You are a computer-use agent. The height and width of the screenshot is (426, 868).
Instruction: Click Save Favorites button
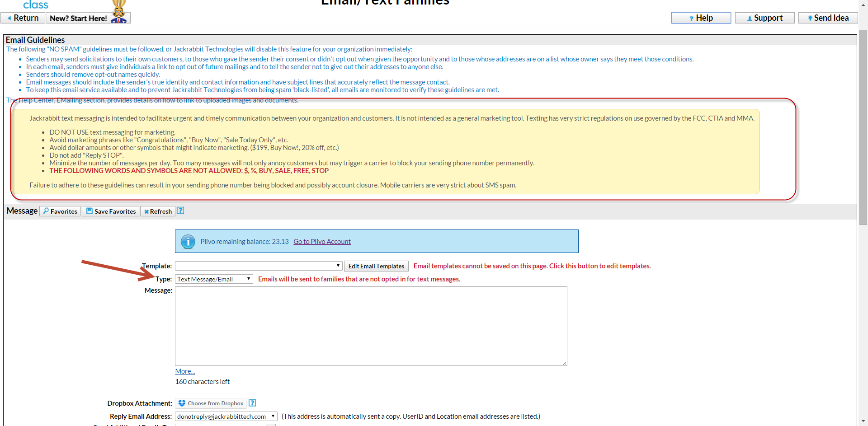tap(111, 211)
